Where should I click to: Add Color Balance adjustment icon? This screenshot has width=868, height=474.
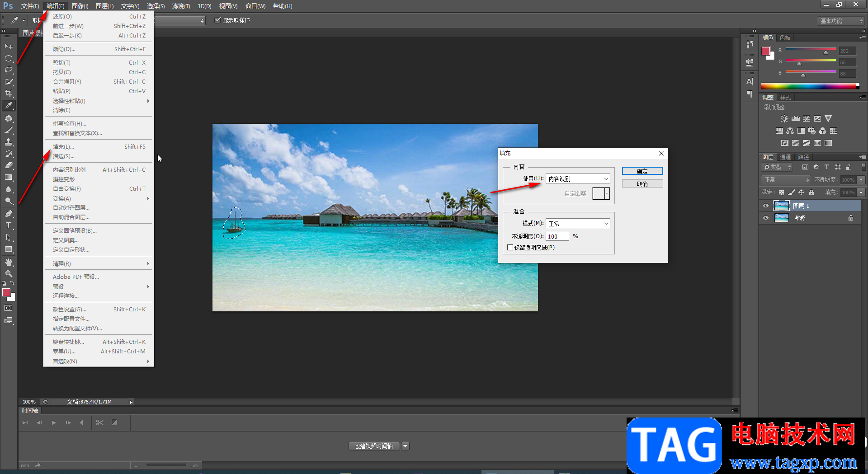point(790,131)
